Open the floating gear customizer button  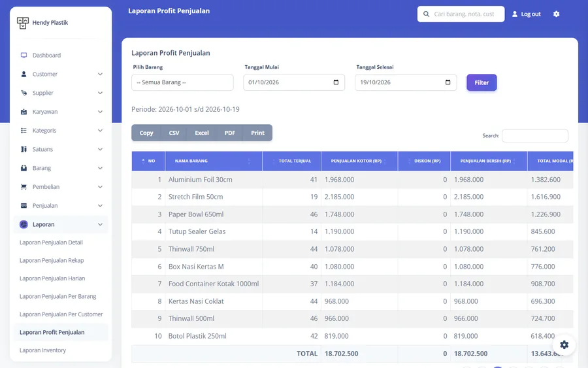coord(564,344)
